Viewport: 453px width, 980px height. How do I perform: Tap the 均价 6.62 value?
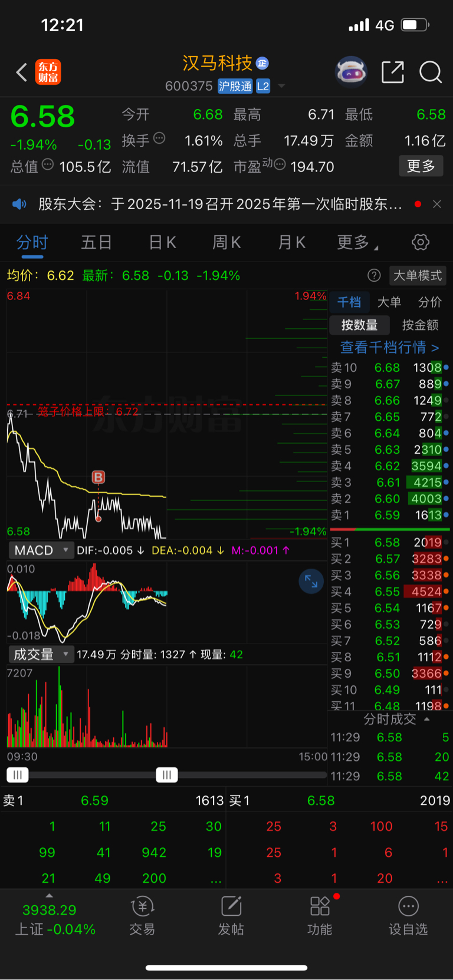(60, 275)
